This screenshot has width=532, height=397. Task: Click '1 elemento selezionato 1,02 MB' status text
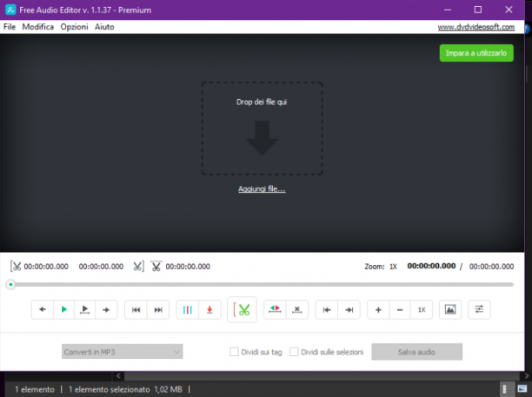coord(125,389)
